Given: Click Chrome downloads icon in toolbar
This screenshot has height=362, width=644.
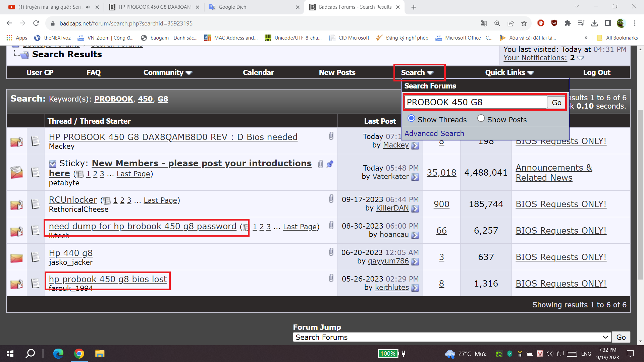Looking at the screenshot, I should pyautogui.click(x=594, y=23).
